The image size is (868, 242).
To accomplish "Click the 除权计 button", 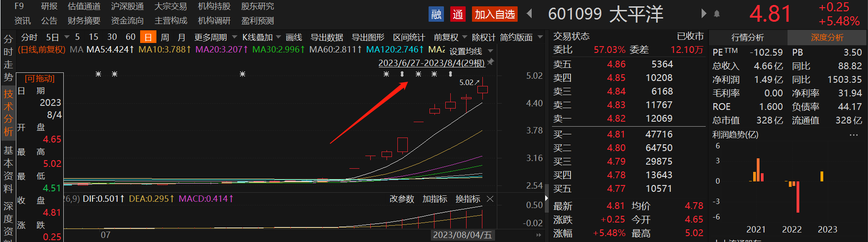I will [x=483, y=37].
